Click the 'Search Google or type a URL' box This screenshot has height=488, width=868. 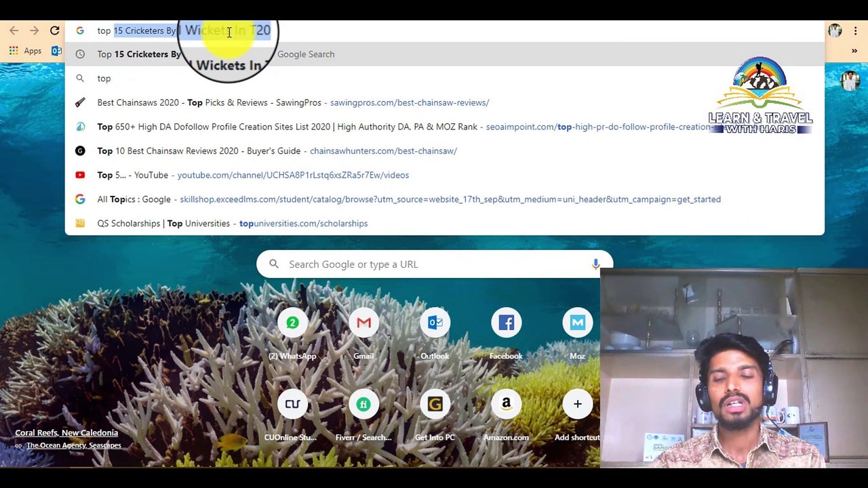(434, 264)
